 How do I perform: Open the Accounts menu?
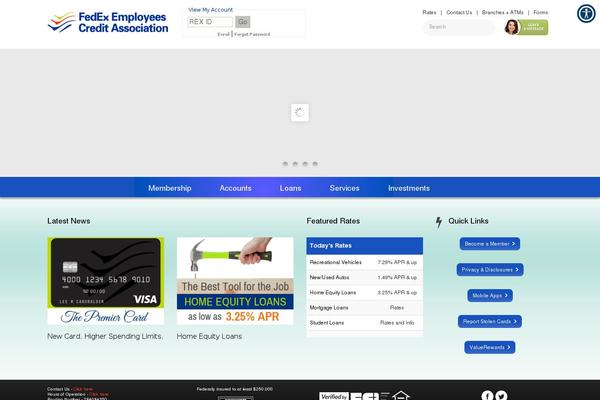coord(235,188)
